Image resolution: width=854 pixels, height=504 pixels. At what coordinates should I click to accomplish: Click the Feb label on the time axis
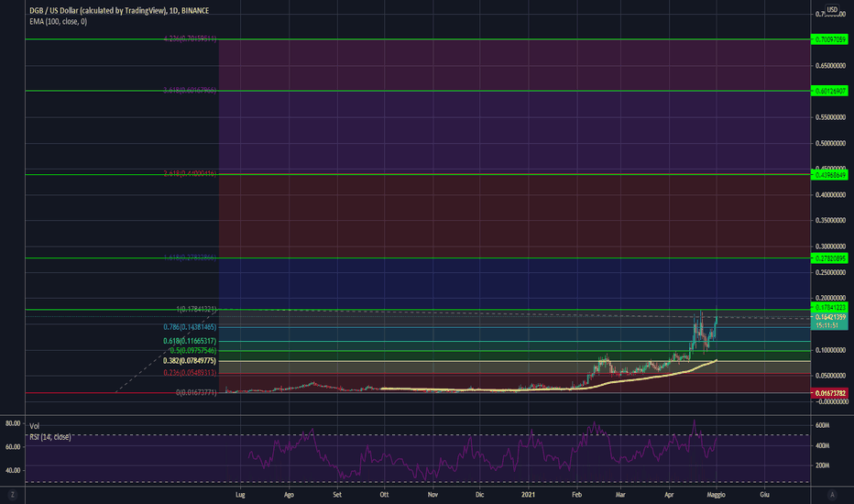[576, 495]
